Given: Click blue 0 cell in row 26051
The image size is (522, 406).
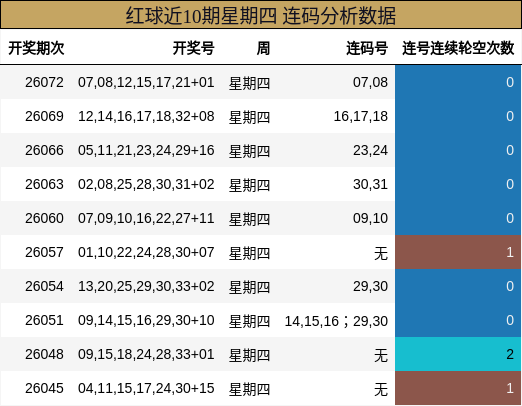Looking at the screenshot, I should (458, 320).
